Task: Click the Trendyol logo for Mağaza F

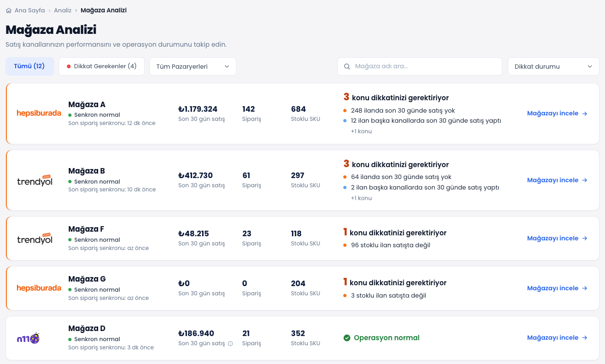Action: [x=35, y=238]
